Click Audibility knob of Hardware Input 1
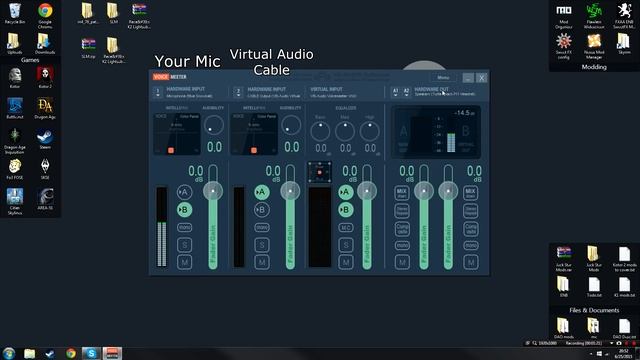Image resolution: width=640 pixels, height=360 pixels. [x=213, y=125]
